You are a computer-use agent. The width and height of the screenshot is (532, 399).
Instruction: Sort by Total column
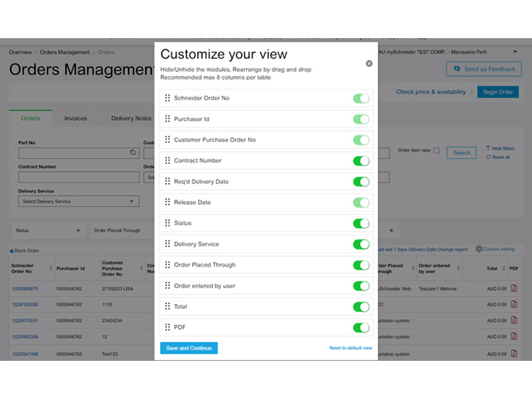[504, 268]
